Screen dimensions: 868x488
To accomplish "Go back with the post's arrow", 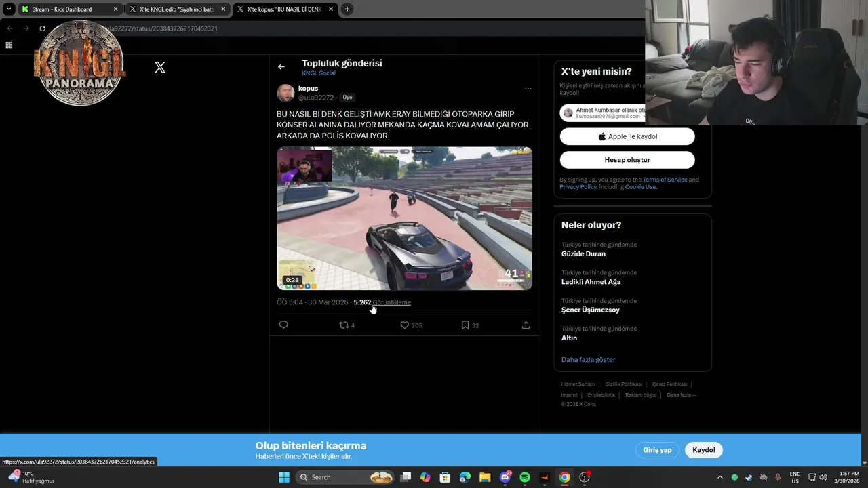I will click(281, 67).
